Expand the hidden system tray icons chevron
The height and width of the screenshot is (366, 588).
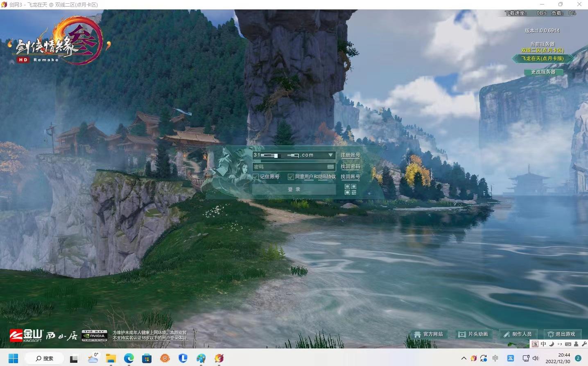click(x=464, y=359)
